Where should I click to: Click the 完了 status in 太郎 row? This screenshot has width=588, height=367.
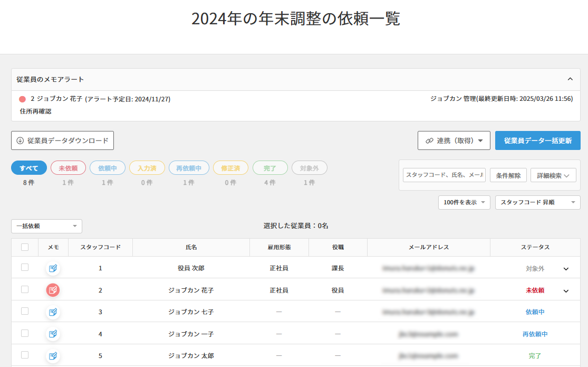535,356
